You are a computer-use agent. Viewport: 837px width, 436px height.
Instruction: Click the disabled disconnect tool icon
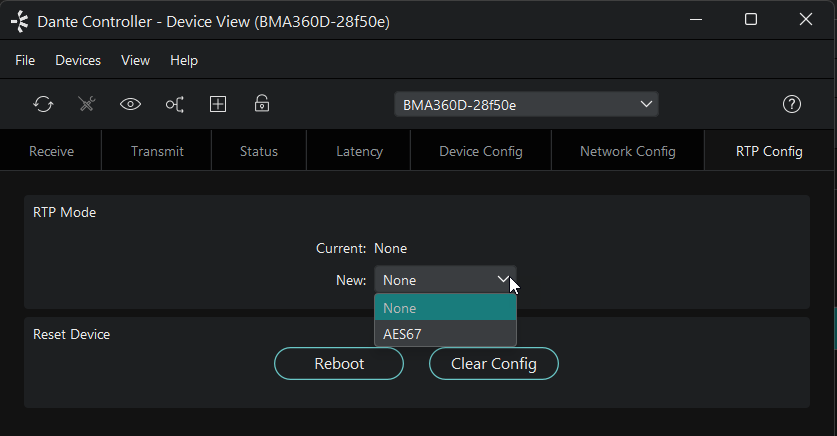[86, 104]
